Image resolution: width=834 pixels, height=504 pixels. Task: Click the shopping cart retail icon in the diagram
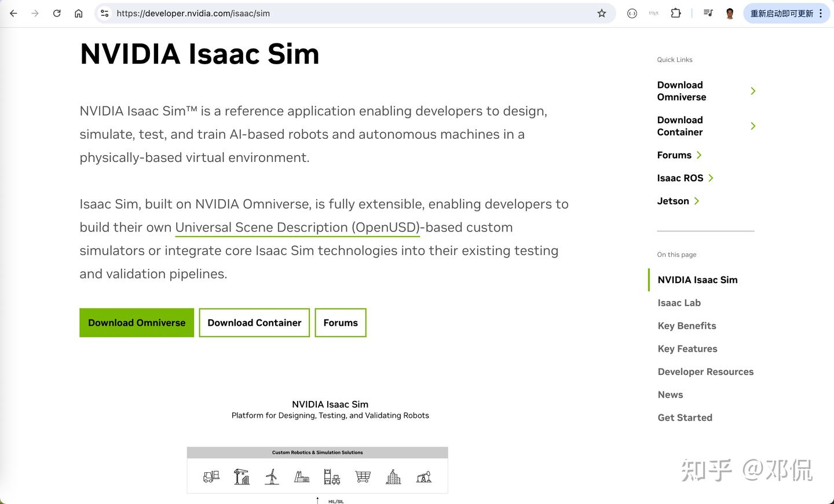(x=363, y=476)
